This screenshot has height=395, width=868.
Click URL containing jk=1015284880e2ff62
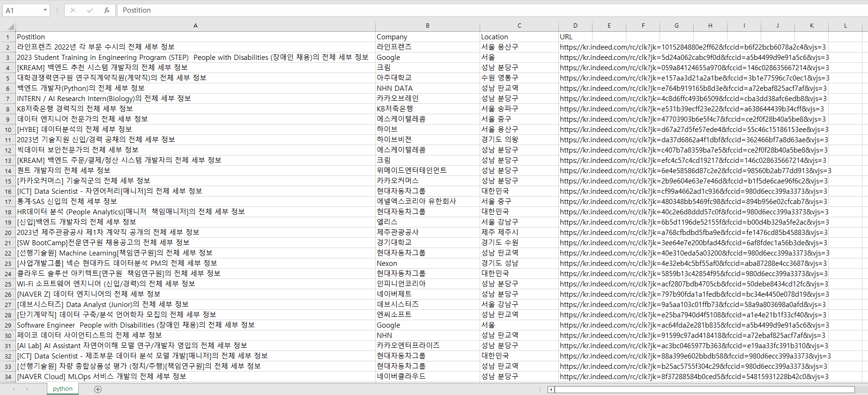[x=693, y=47]
